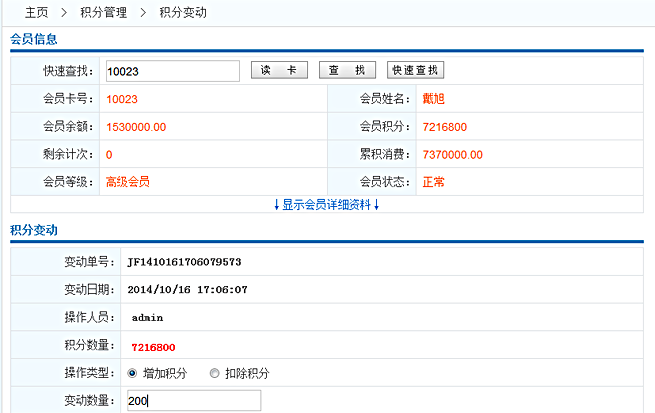Click the 累积消费 value 7370000.00
The width and height of the screenshot is (655, 413).
(452, 155)
